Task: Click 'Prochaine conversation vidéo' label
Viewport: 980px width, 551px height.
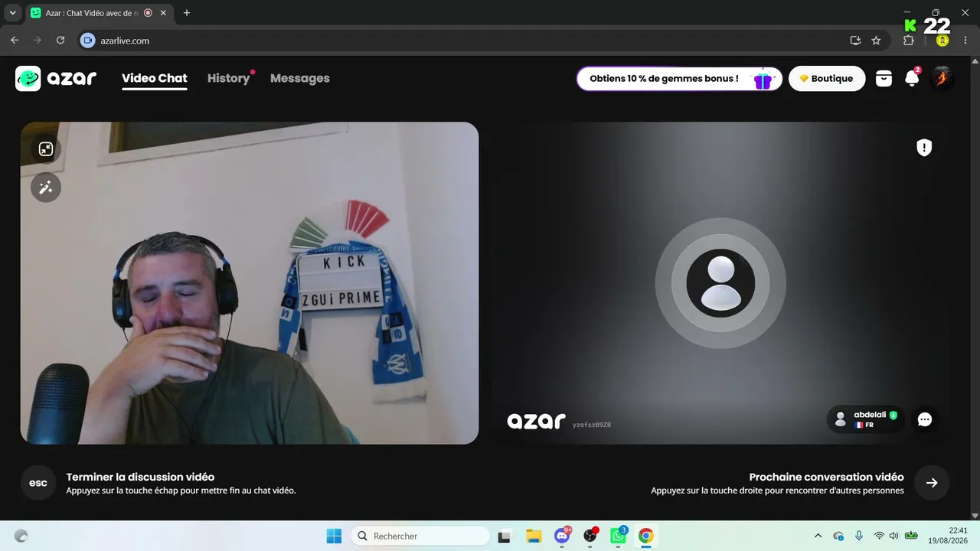Action: tap(826, 477)
